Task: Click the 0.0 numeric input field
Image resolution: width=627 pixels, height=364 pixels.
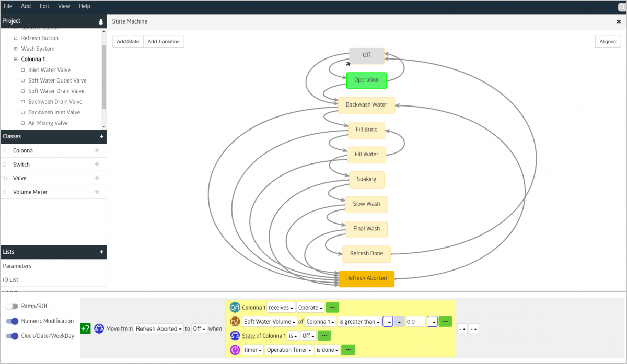Action: click(415, 321)
